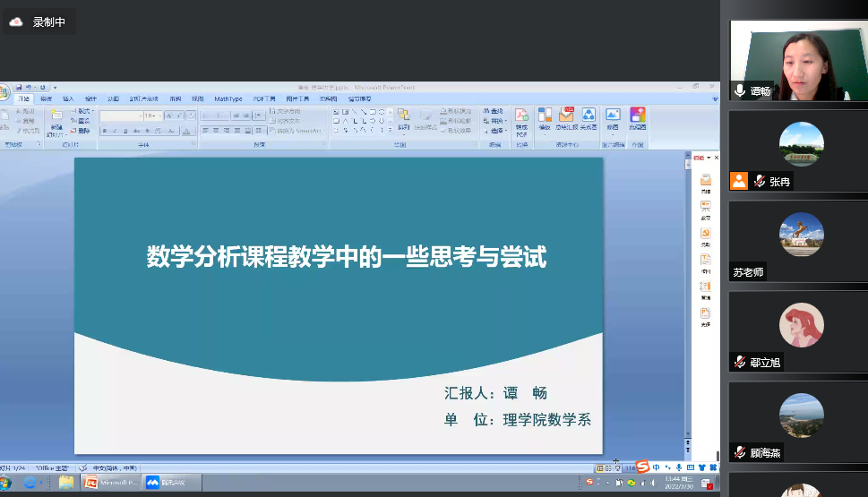Image resolution: width=868 pixels, height=497 pixels.
Task: Open the Insert ribbon tab
Action: tap(68, 99)
